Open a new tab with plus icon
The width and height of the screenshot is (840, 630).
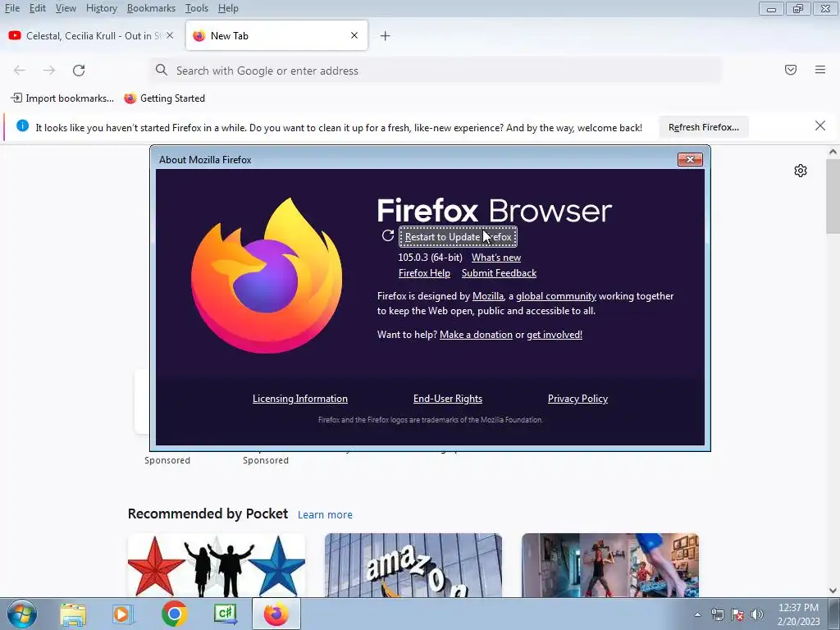(x=386, y=36)
